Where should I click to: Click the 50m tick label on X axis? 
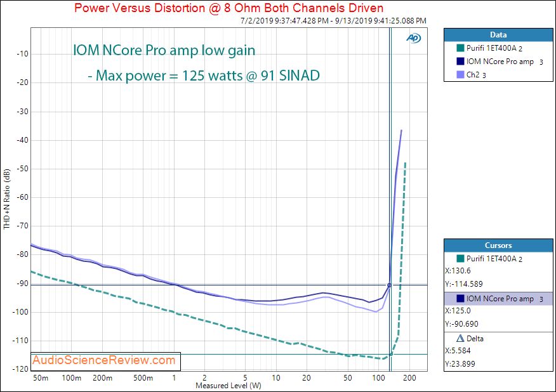41,378
